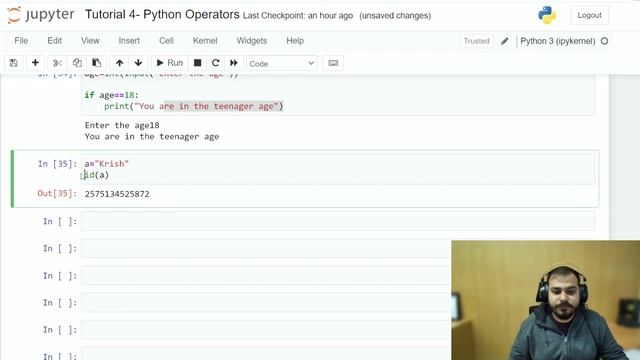This screenshot has height=360, width=640.
Task: Click the (unsaved changes) status text
Action: pyautogui.click(x=395, y=16)
